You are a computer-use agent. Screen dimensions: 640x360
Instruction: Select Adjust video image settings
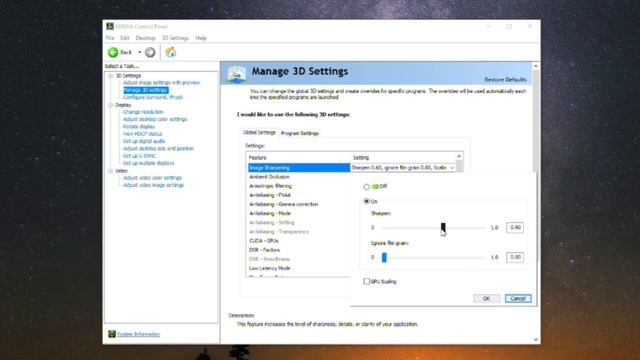153,185
